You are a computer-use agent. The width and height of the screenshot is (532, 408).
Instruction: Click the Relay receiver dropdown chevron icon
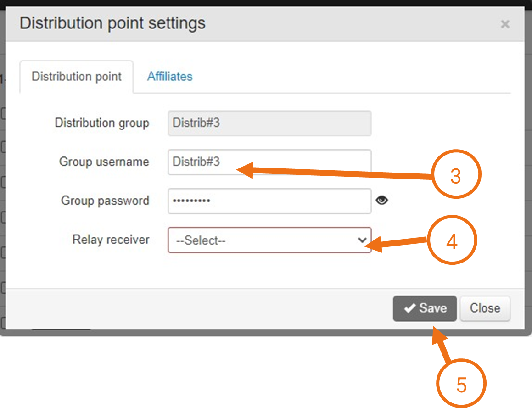362,240
